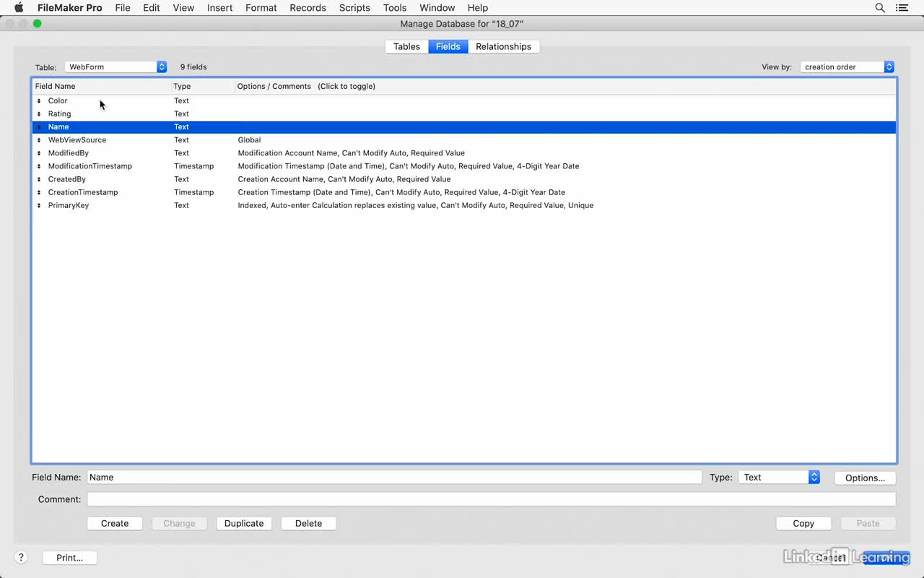Open field Options dialog
924x578 pixels.
coord(865,478)
